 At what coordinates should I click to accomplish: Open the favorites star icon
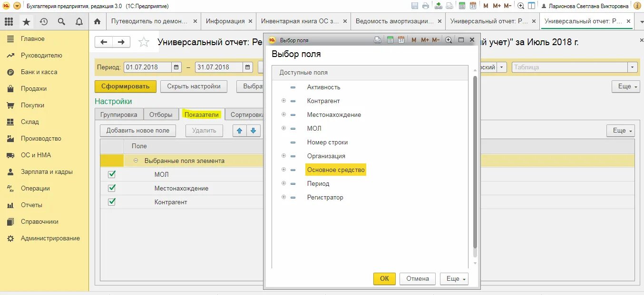26,22
